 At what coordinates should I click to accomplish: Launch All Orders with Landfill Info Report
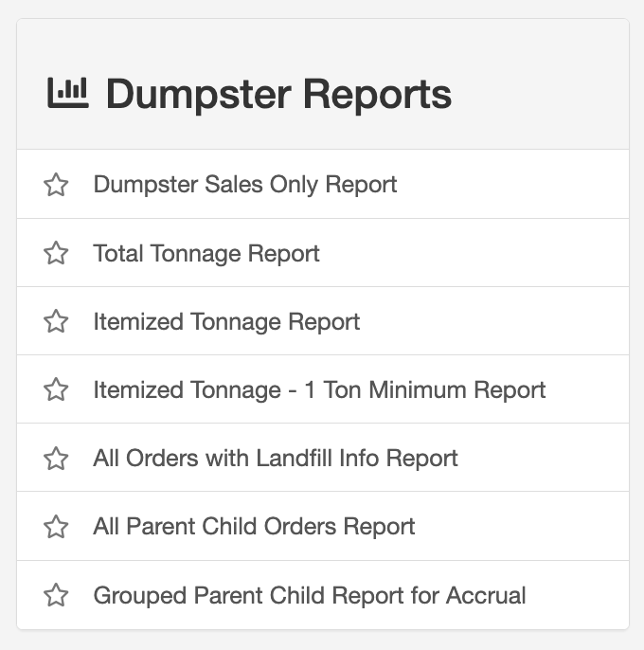(276, 458)
